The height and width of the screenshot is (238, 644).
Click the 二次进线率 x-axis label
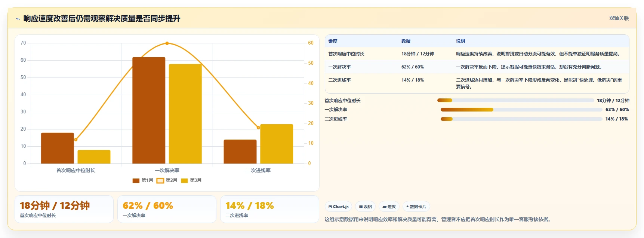[x=258, y=170]
